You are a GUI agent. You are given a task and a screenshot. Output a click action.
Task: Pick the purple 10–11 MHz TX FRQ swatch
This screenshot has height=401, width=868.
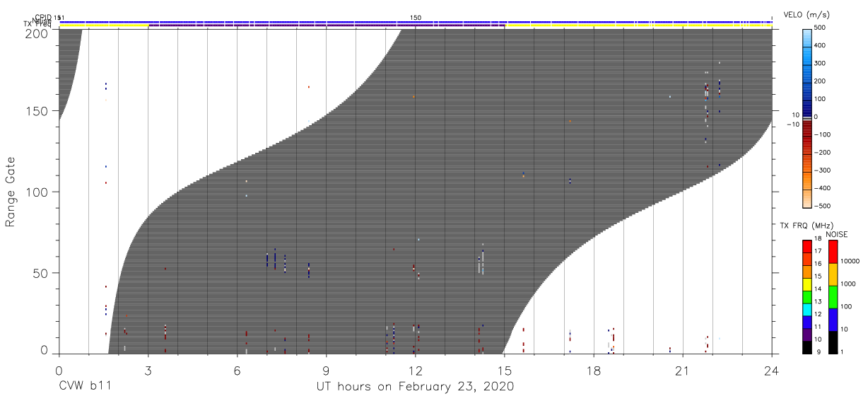pyautogui.click(x=807, y=334)
